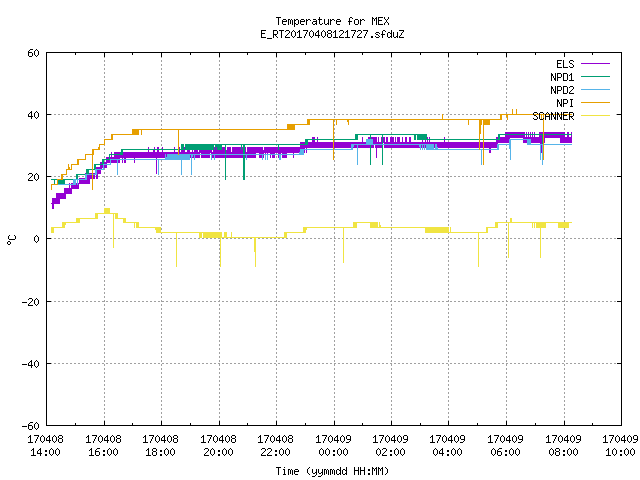Click the SCANNER legend label

click(x=553, y=116)
